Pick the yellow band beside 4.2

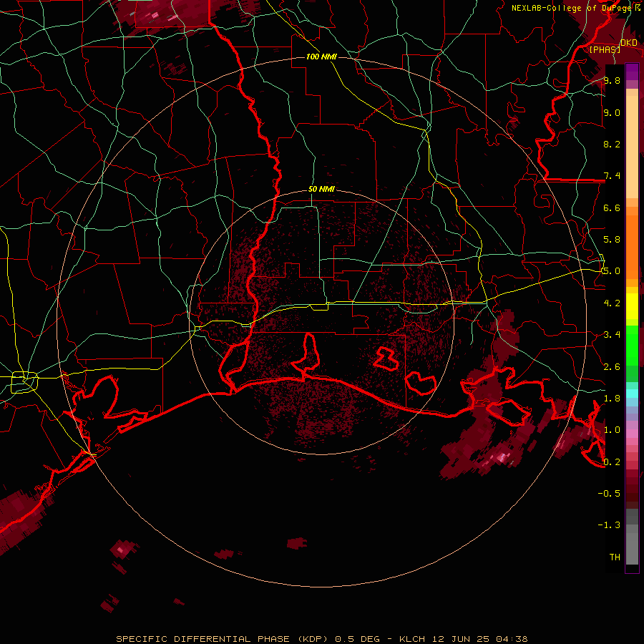pos(632,306)
